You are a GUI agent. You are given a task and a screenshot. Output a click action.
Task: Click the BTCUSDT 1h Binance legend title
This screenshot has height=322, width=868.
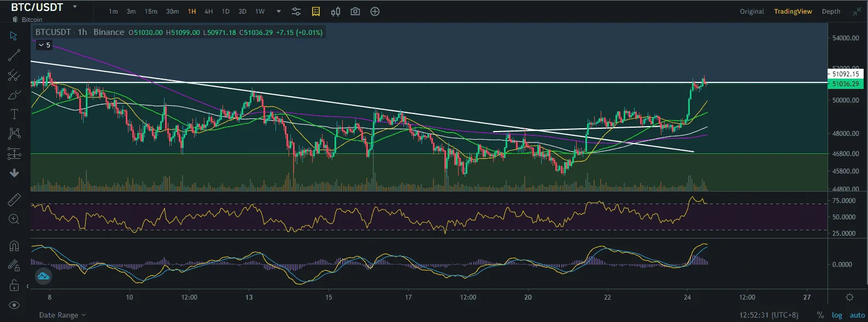[x=80, y=32]
